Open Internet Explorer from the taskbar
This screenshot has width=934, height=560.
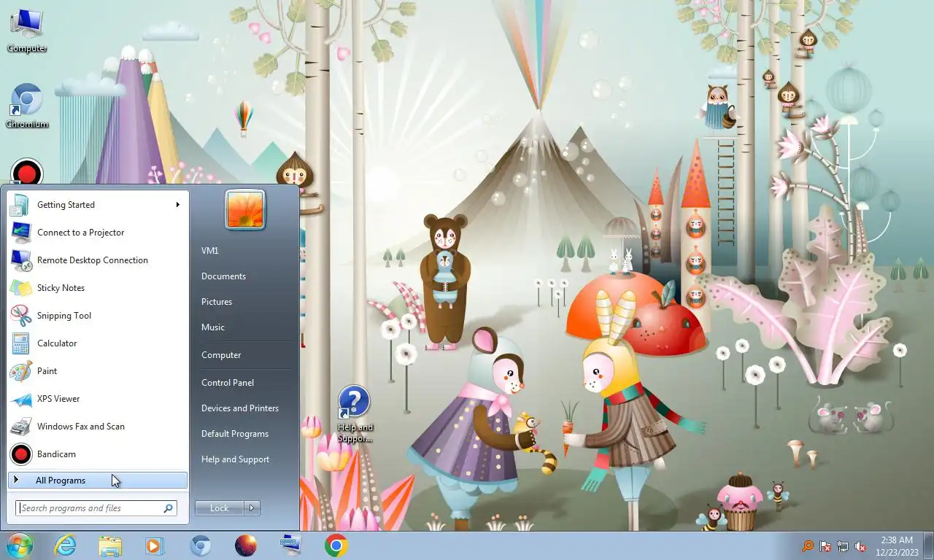point(65,545)
